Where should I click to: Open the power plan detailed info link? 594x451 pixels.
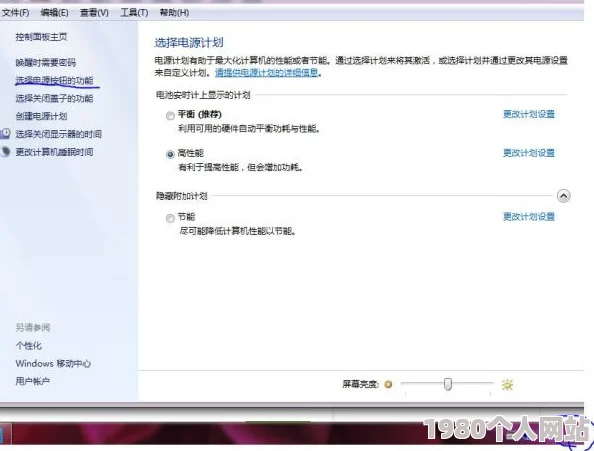(x=267, y=72)
